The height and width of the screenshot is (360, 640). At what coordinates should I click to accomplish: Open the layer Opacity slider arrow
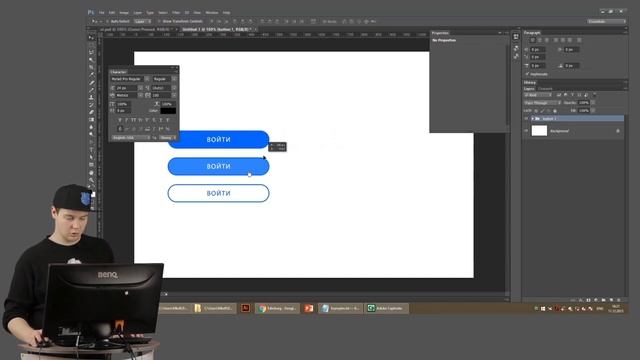[593, 103]
